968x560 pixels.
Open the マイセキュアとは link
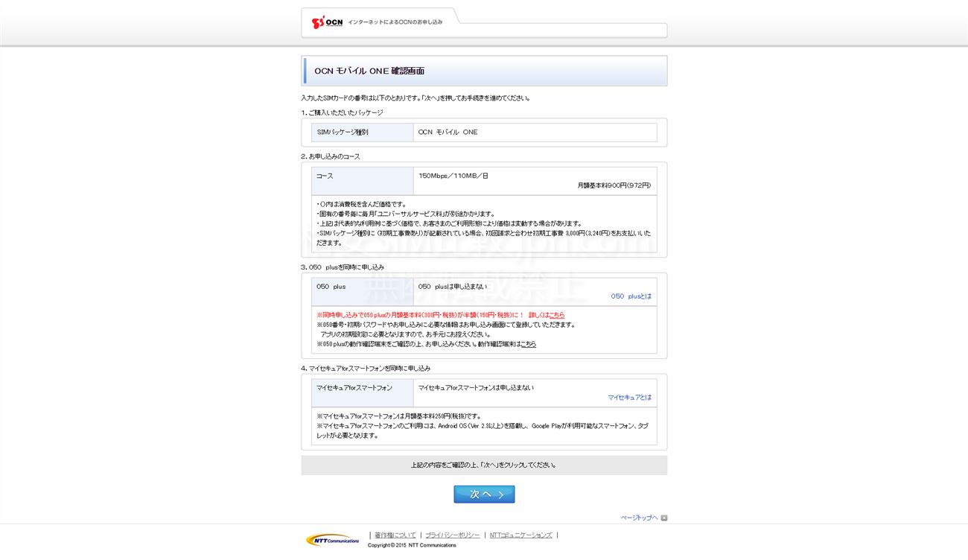pyautogui.click(x=630, y=398)
